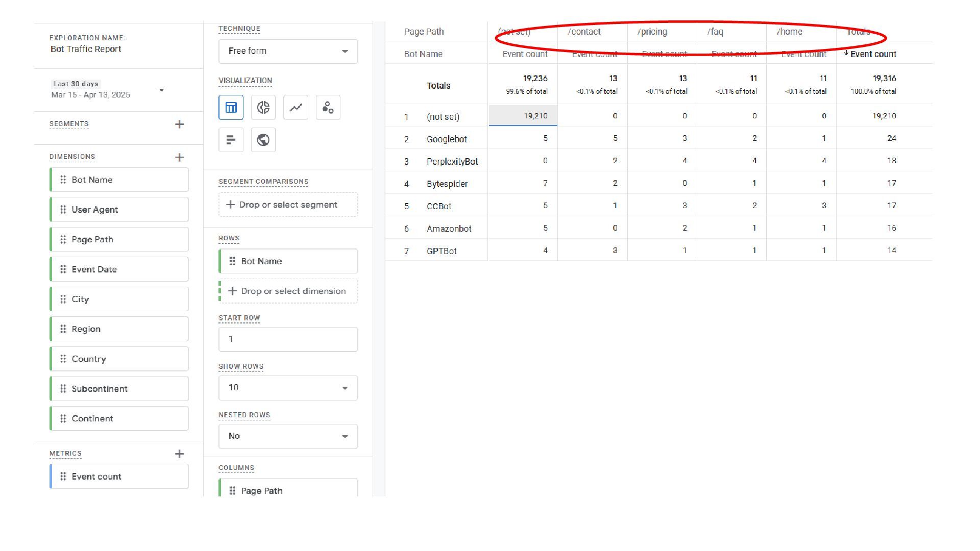Click the Start Row input field
The image size is (980, 551).
pyautogui.click(x=288, y=339)
